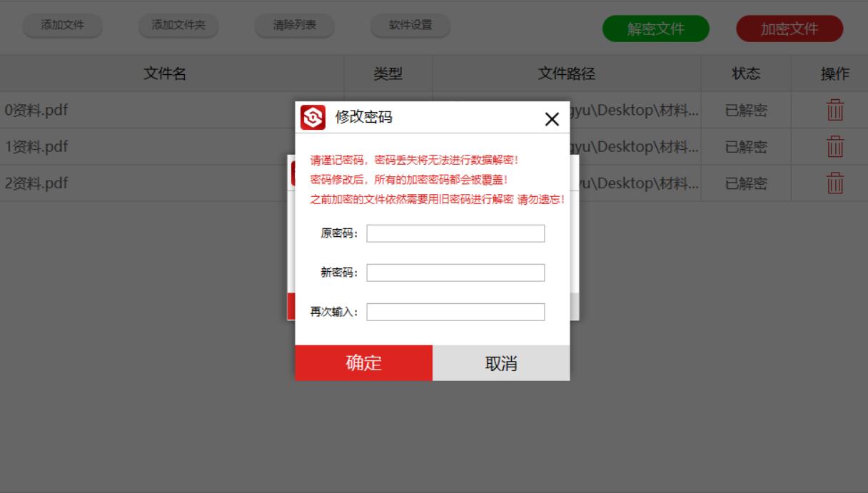
Task: Confirm password change with 确定
Action: pyautogui.click(x=363, y=362)
